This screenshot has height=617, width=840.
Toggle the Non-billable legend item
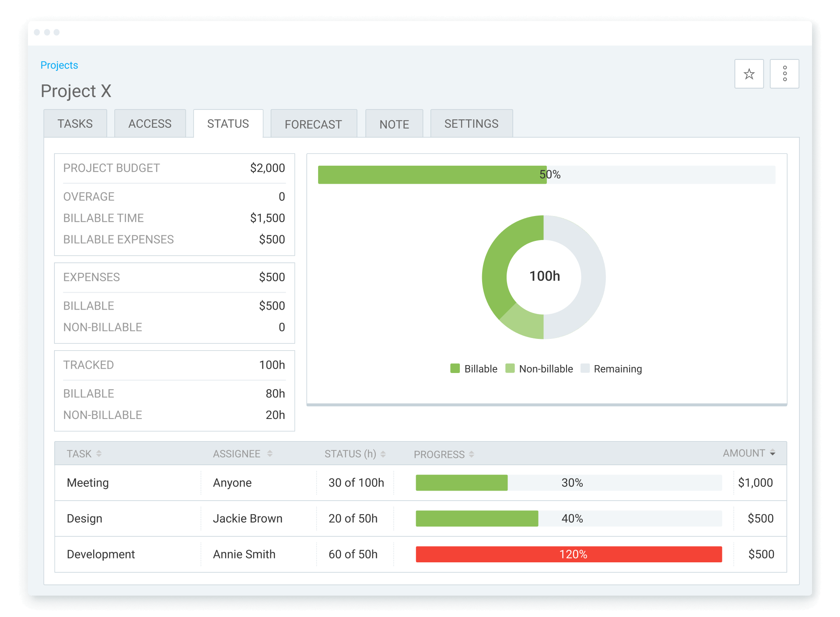tap(539, 369)
